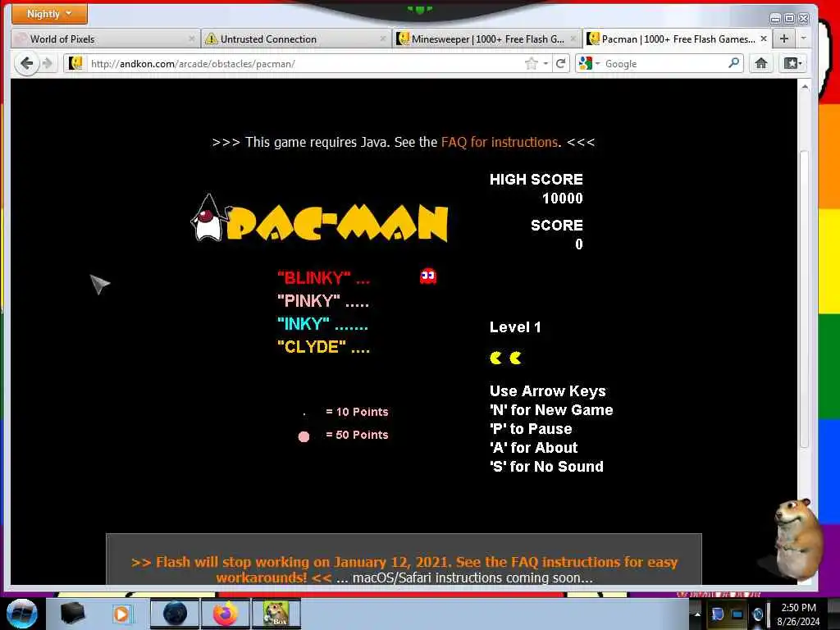The height and width of the screenshot is (630, 840).
Task: Click the Pac-Man game logo
Action: 319,218
